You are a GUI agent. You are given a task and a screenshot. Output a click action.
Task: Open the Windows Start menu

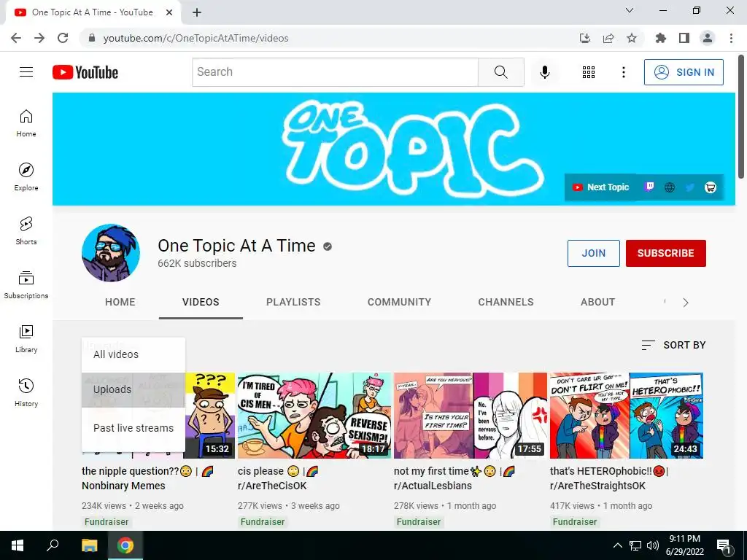(18, 545)
